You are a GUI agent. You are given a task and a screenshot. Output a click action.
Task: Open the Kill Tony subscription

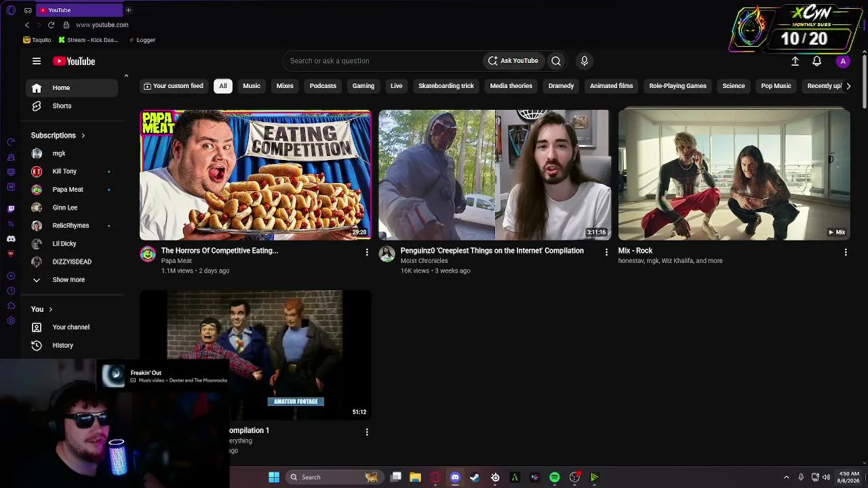[72, 171]
